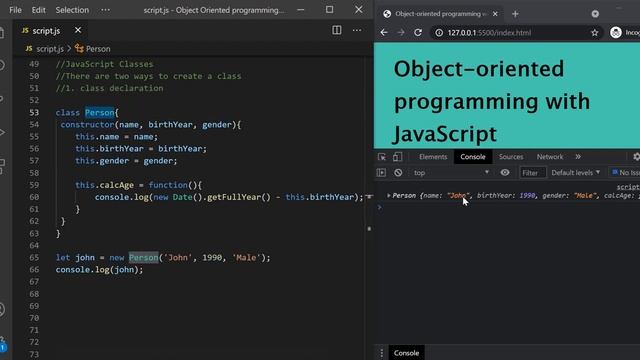The height and width of the screenshot is (360, 640).
Task: Open the top JavaScript context dropdown
Action: tap(451, 173)
